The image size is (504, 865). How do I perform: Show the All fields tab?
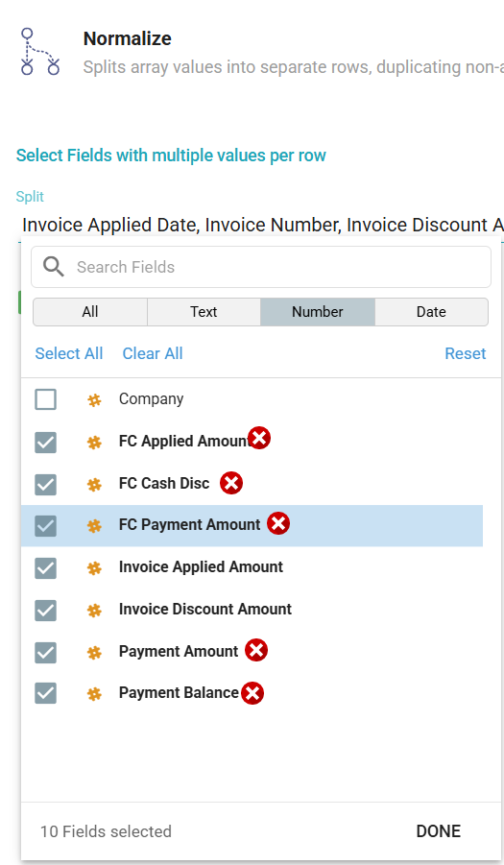[90, 312]
